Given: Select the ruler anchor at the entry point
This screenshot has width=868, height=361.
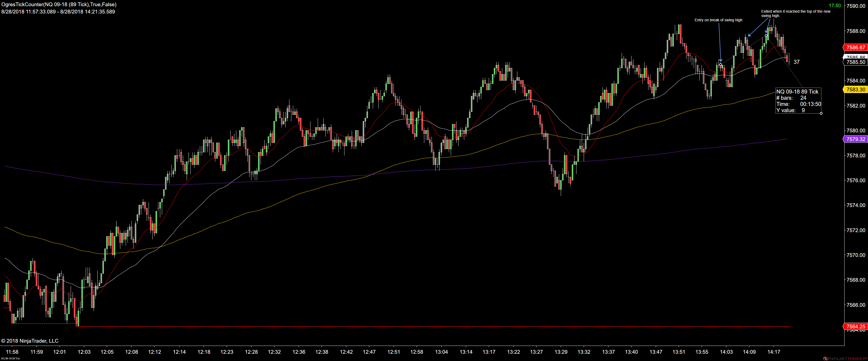Looking at the screenshot, I should click(x=720, y=64).
